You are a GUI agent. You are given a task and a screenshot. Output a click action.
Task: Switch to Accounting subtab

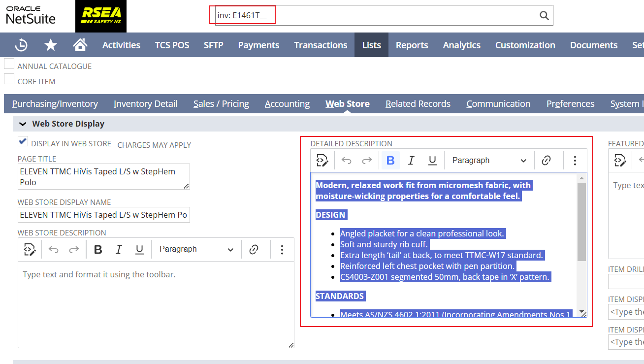[x=287, y=104]
